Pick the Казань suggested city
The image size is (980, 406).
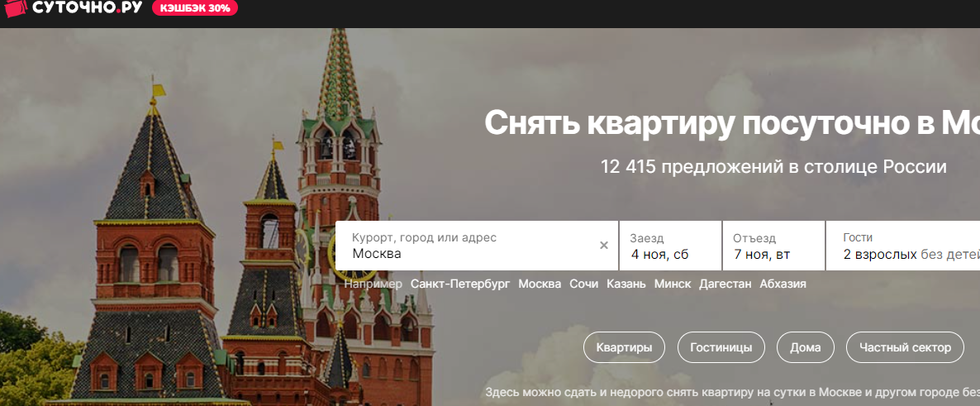626,284
